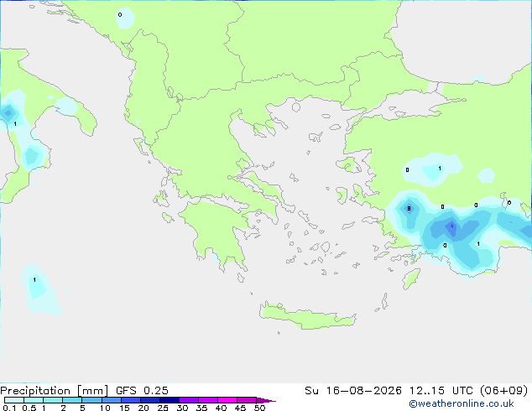Click the '12..15 UTC' time label
The height and width of the screenshot is (411, 532).
point(441,391)
